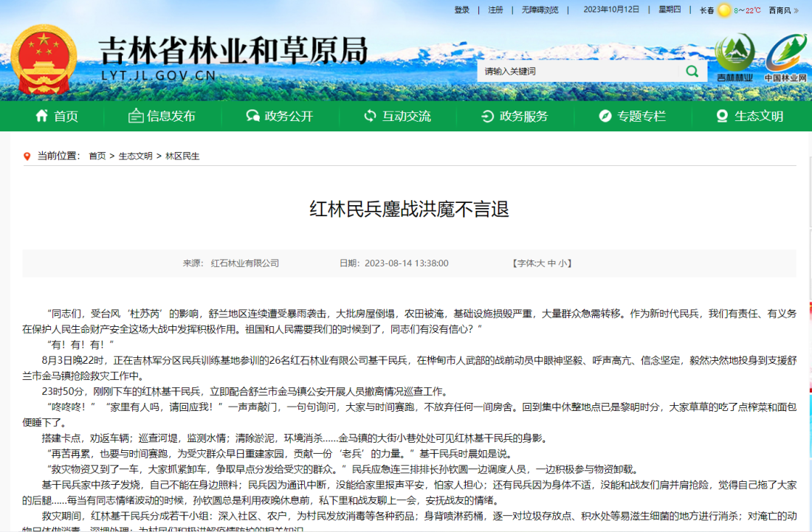
Task: Open the 中国林业网 logo link
Action: pyautogui.click(x=785, y=58)
